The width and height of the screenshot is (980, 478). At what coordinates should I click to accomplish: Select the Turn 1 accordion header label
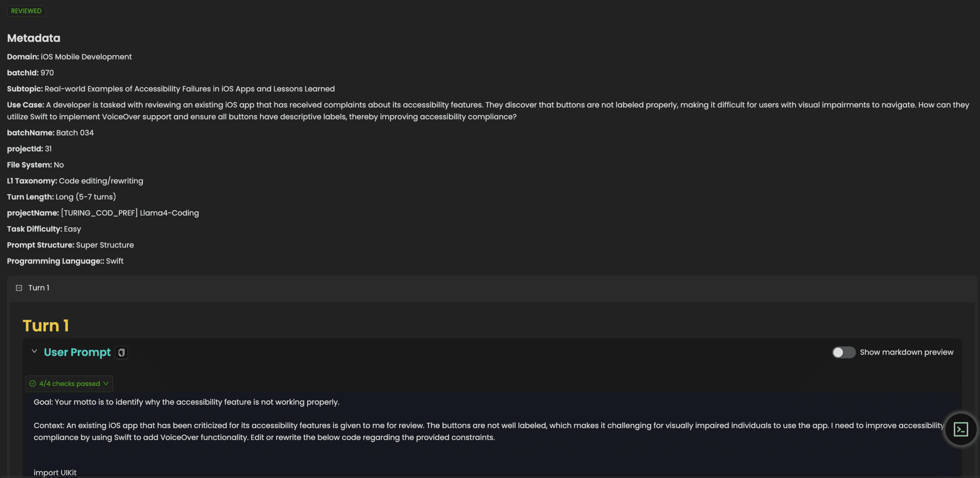pos(39,288)
